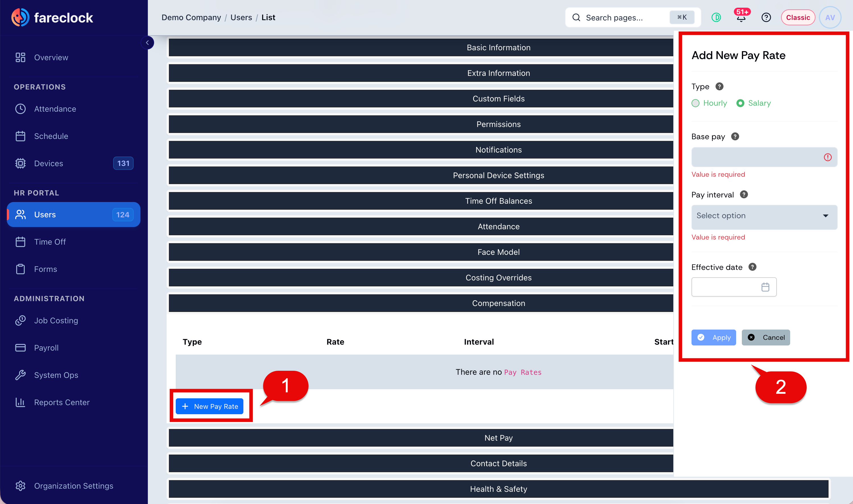Screen dimensions: 853x504
Task: Collapse the sidebar using the chevron
Action: [148, 43]
